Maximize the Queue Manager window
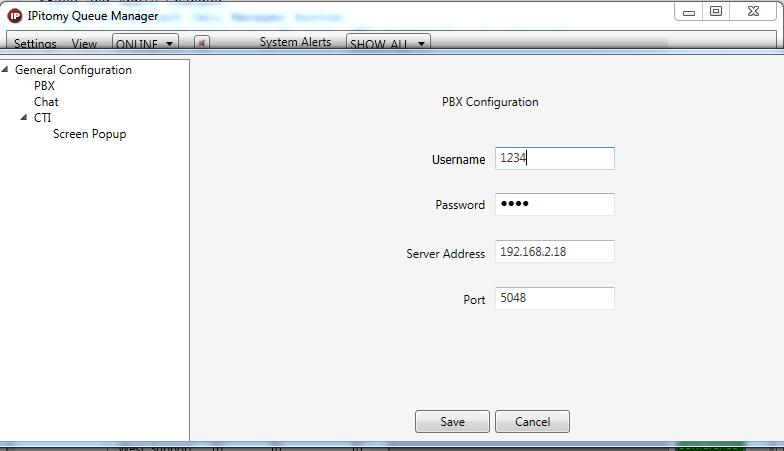Viewport: 784px width, 451px height. pos(716,11)
